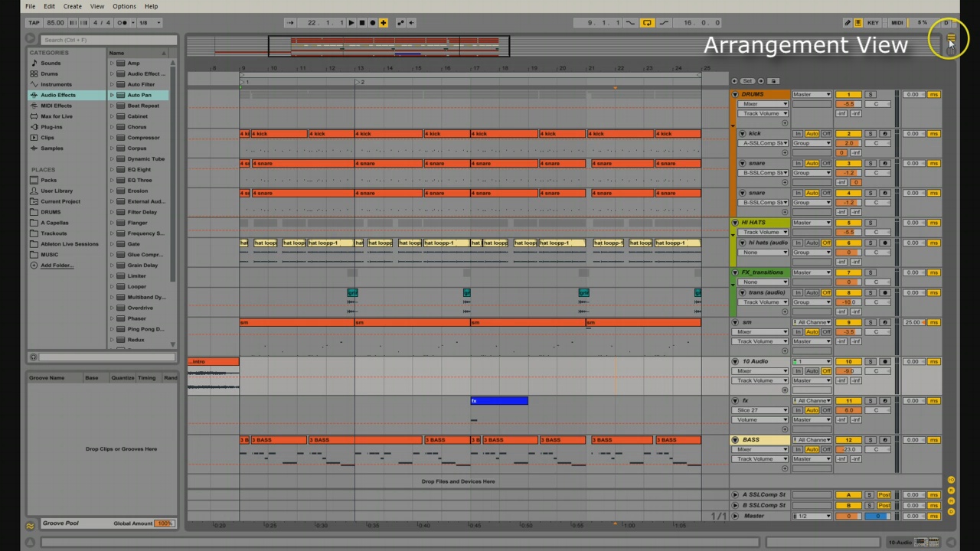Open the kick track Group routing dropdown
The width and height of the screenshot is (980, 551).
812,143
